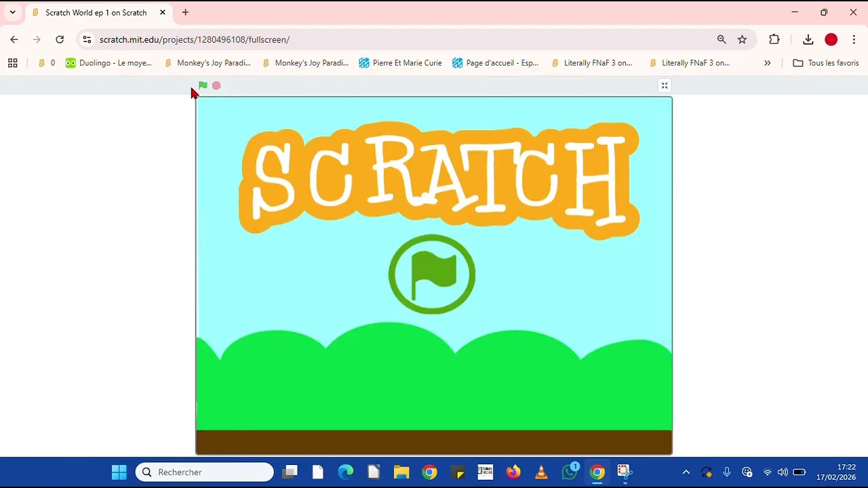Open a new browser tab

pyautogui.click(x=185, y=12)
